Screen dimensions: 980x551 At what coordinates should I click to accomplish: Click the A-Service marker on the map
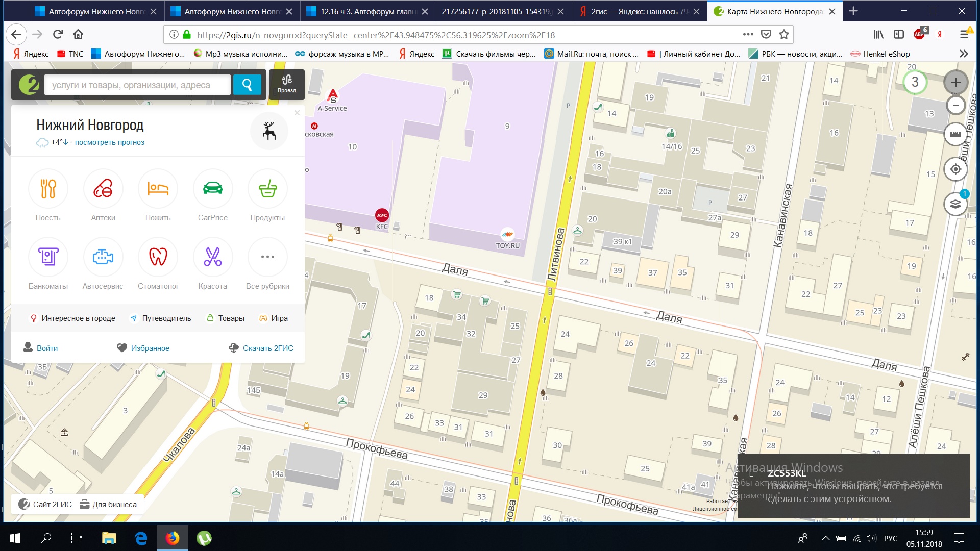point(332,95)
